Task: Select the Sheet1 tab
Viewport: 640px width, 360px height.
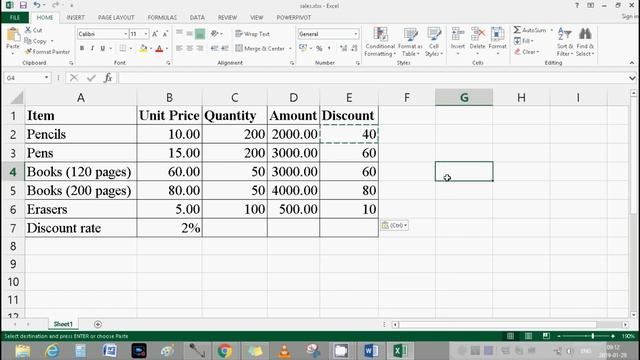Action: pos(63,324)
